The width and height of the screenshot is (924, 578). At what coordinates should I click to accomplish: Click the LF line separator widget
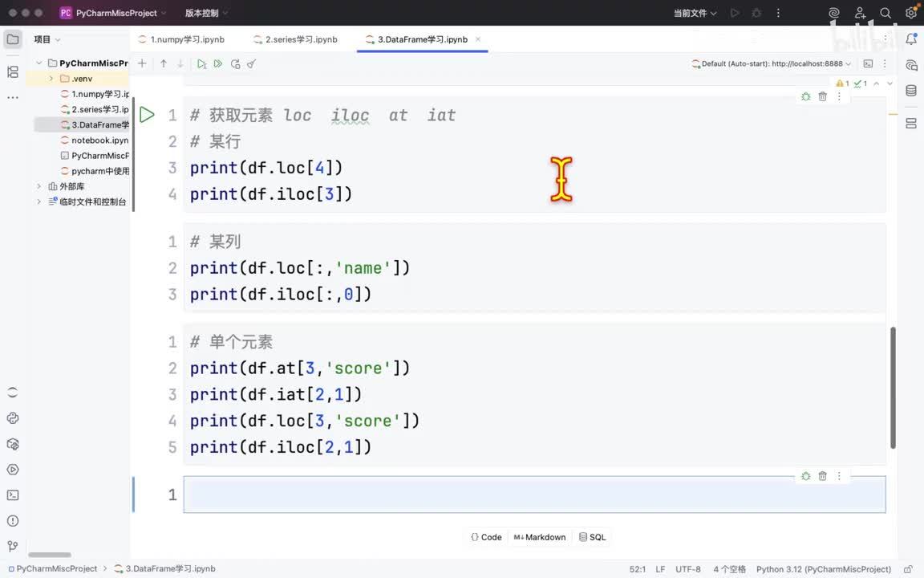pos(660,569)
